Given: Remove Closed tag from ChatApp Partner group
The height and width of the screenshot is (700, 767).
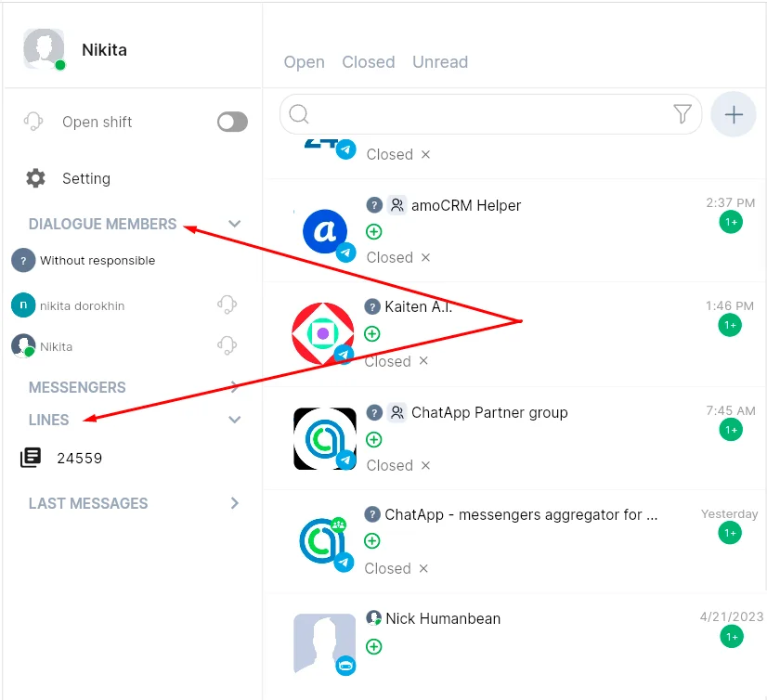Looking at the screenshot, I should 425,465.
